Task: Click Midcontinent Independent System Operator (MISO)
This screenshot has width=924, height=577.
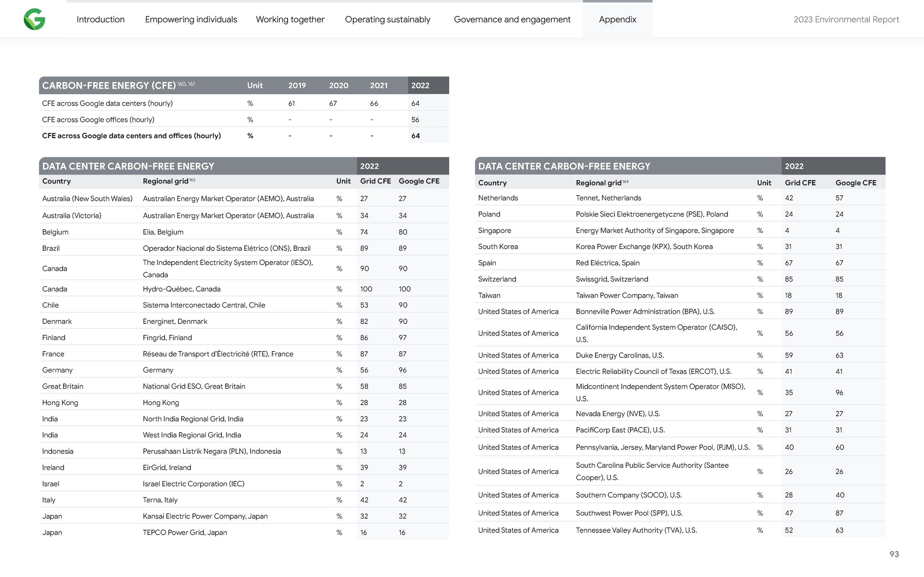Action: tap(661, 392)
